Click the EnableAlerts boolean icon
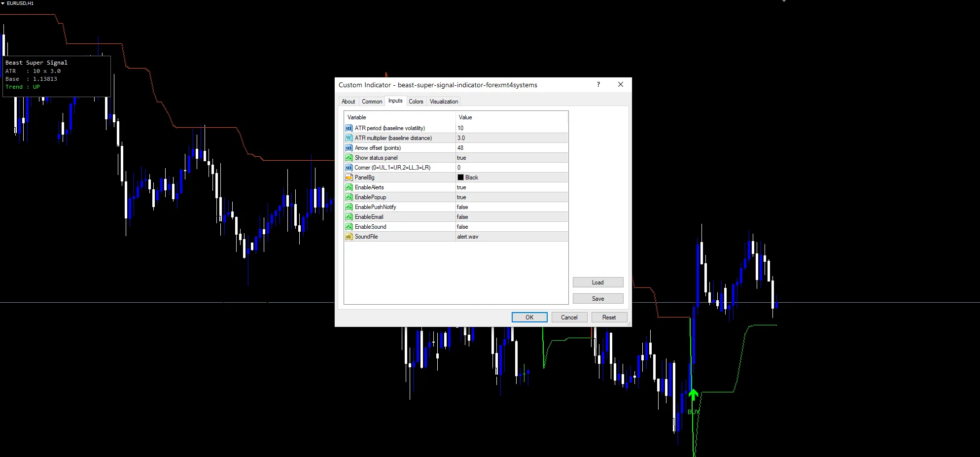 pyautogui.click(x=349, y=187)
